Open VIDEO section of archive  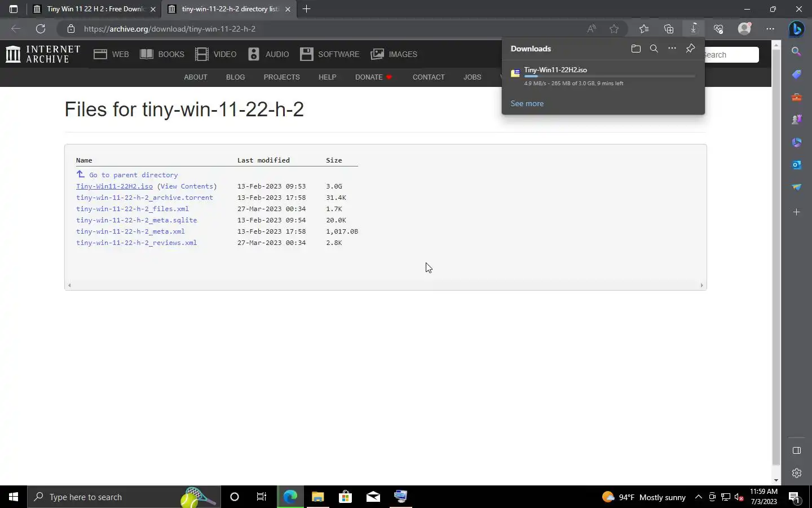point(216,54)
